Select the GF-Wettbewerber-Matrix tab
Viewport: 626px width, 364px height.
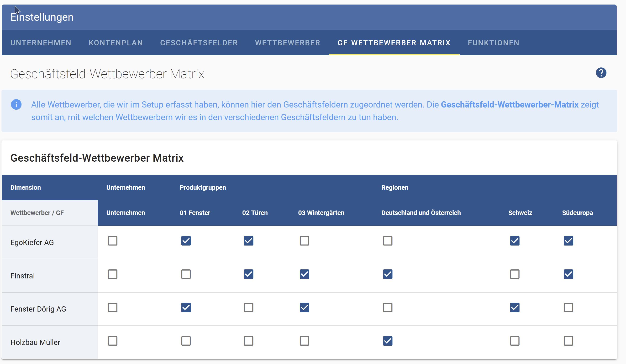(x=394, y=43)
